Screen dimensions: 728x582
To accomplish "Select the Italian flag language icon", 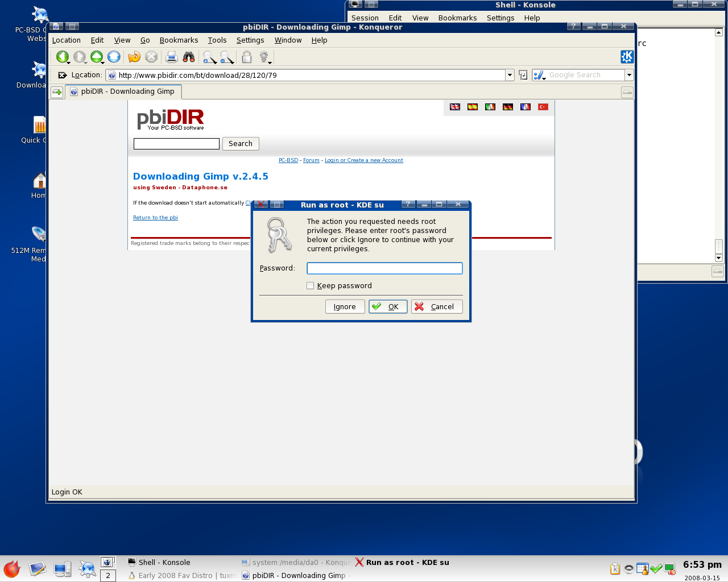I will [490, 107].
